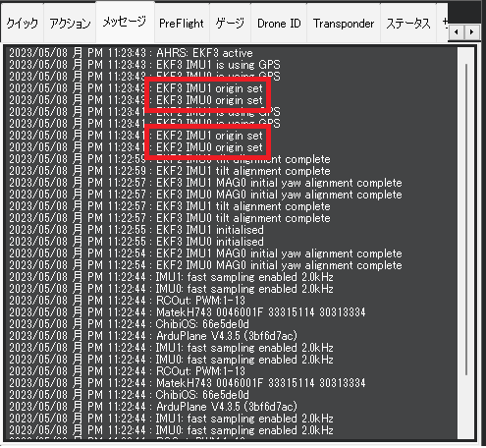Click the tab scroll left arrow

tap(457, 32)
